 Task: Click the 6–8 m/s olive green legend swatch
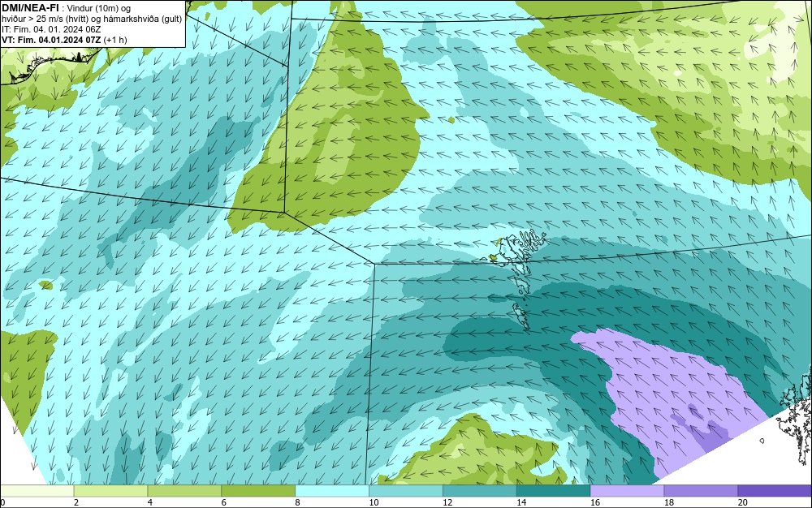point(258,491)
